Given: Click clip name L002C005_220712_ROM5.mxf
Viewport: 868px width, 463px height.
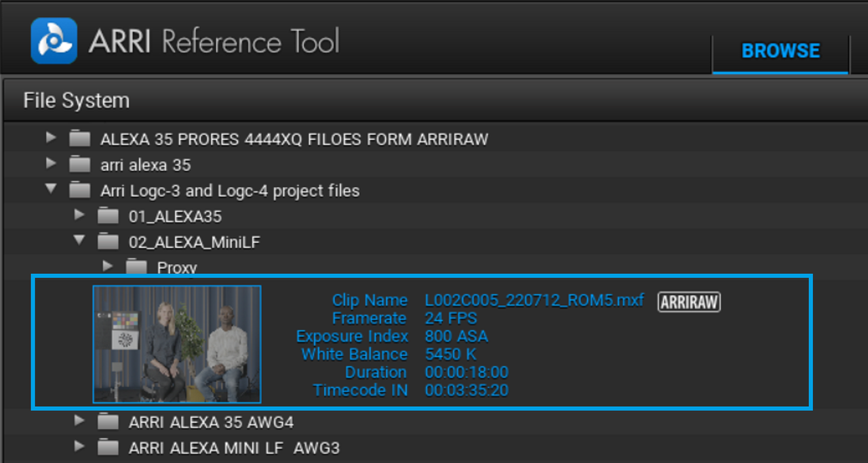Looking at the screenshot, I should pyautogui.click(x=534, y=300).
